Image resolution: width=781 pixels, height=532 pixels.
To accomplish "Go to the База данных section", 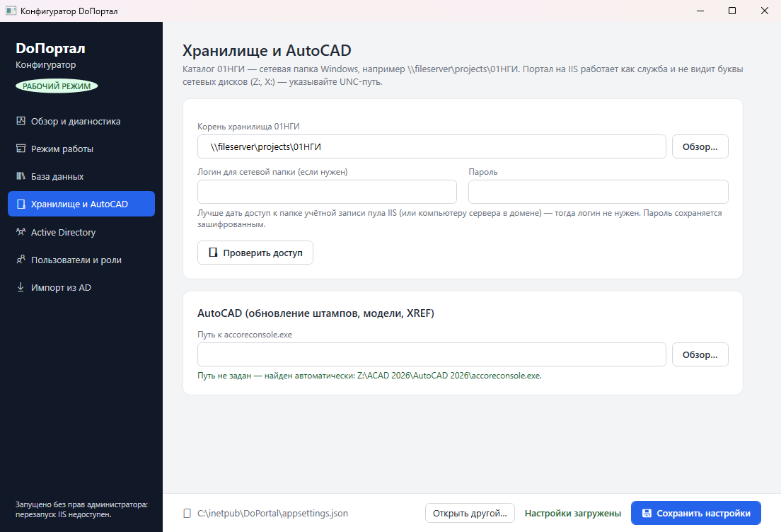I will [81, 176].
